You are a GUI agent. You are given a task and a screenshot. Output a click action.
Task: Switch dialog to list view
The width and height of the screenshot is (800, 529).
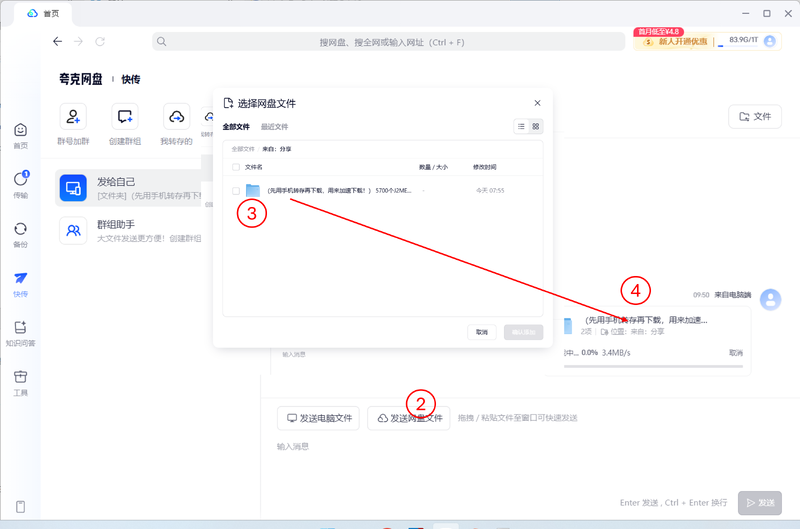[521, 126]
